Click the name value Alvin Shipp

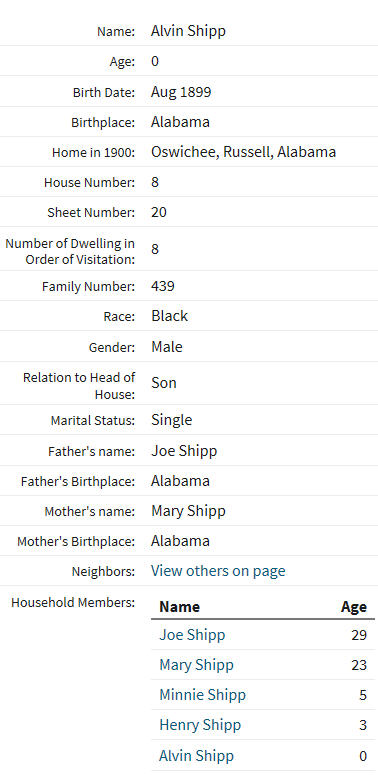tap(188, 31)
